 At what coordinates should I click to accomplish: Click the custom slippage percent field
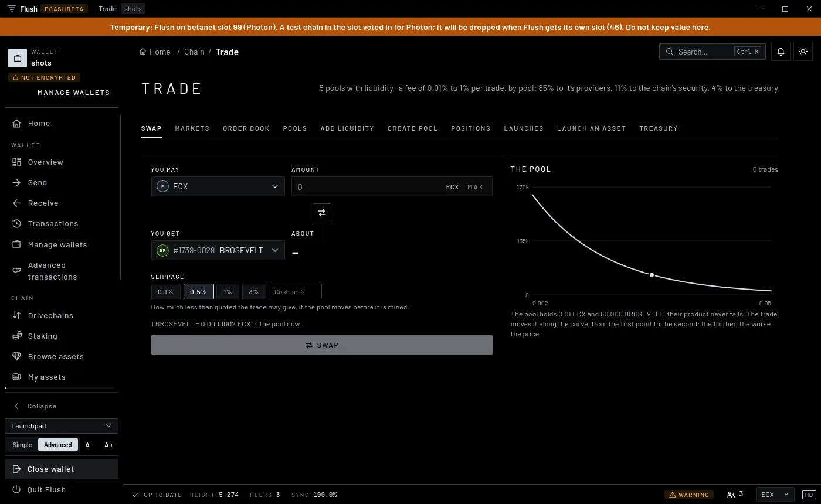295,292
